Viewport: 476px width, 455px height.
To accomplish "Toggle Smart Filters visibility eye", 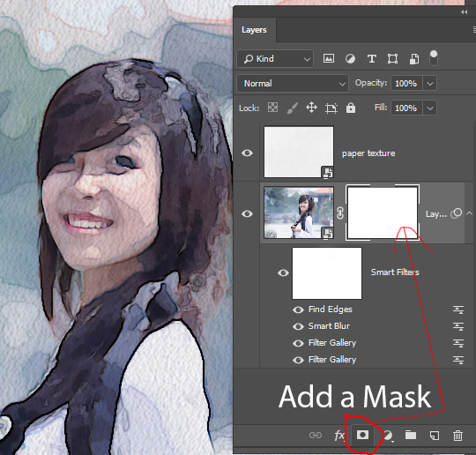I will [x=283, y=272].
